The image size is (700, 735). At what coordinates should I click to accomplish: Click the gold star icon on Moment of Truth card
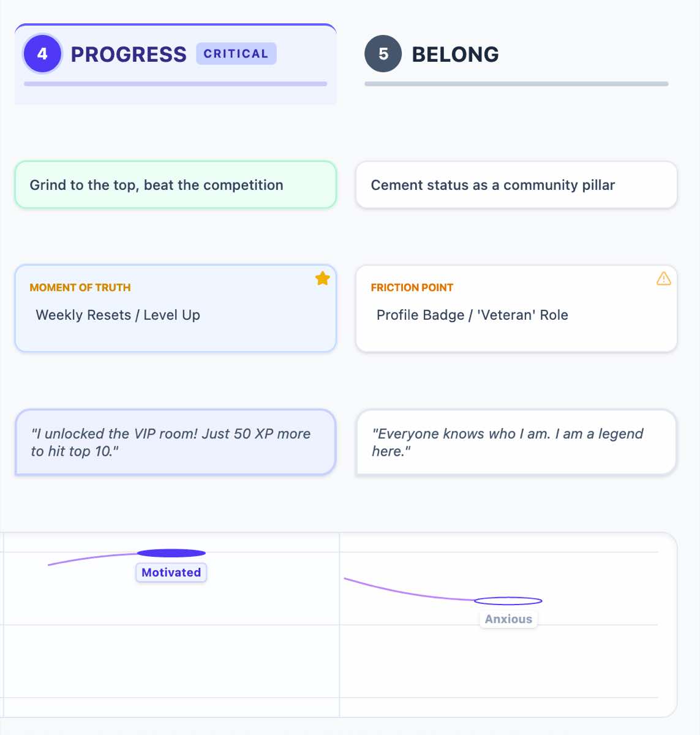pyautogui.click(x=323, y=279)
